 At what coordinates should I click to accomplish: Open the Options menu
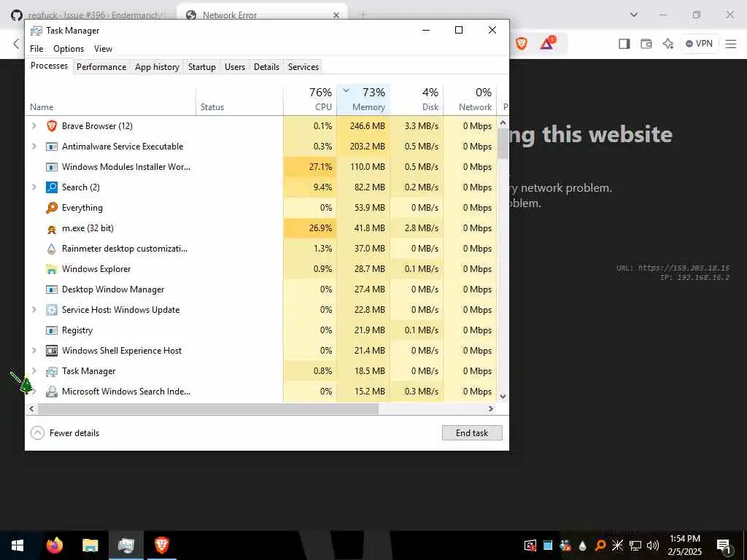pyautogui.click(x=69, y=49)
